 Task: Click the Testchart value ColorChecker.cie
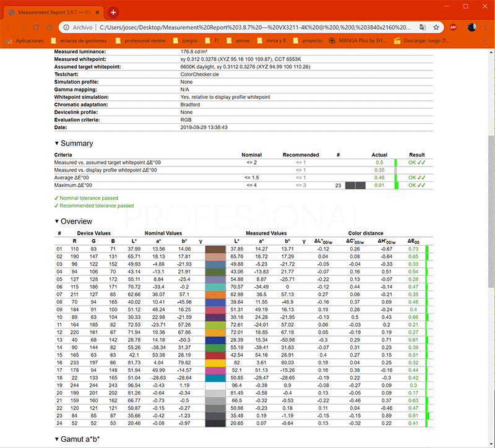point(199,74)
